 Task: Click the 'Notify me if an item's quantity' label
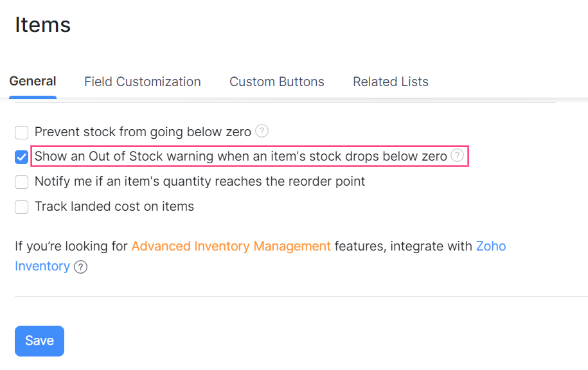tap(200, 182)
